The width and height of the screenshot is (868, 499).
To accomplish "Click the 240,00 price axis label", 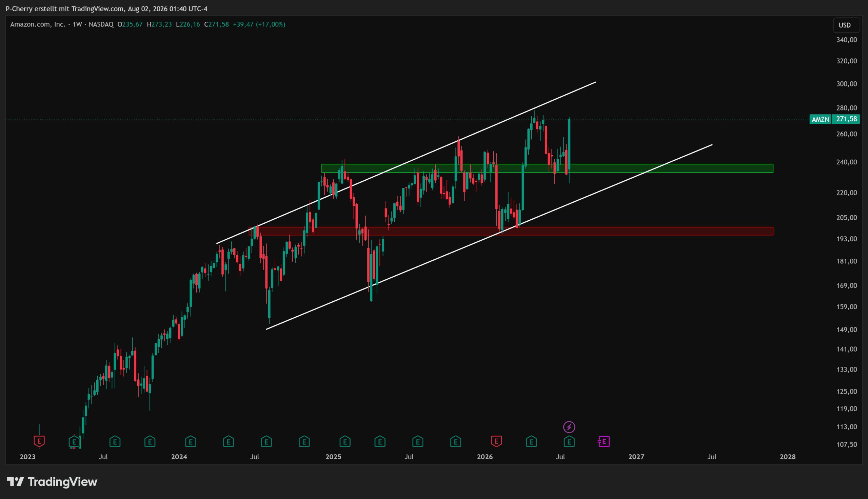I will pyautogui.click(x=847, y=162).
